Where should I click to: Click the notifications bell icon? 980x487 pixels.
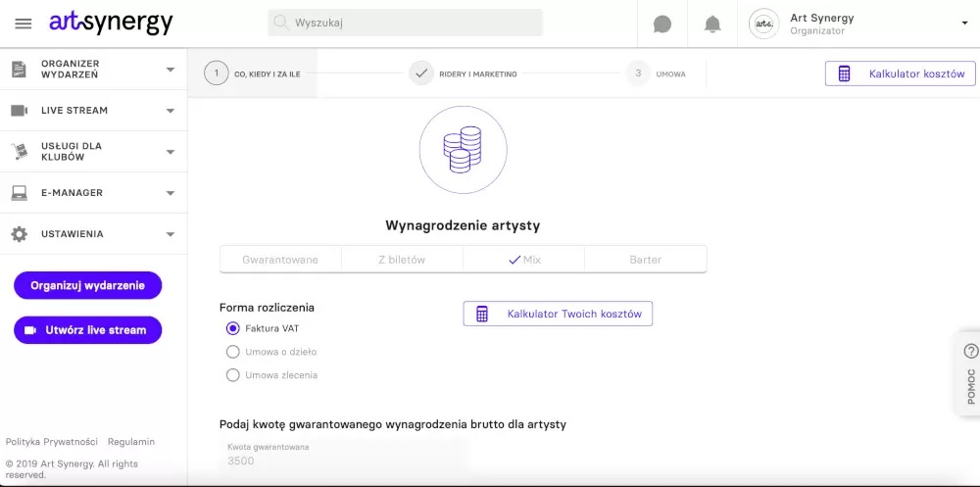click(712, 24)
